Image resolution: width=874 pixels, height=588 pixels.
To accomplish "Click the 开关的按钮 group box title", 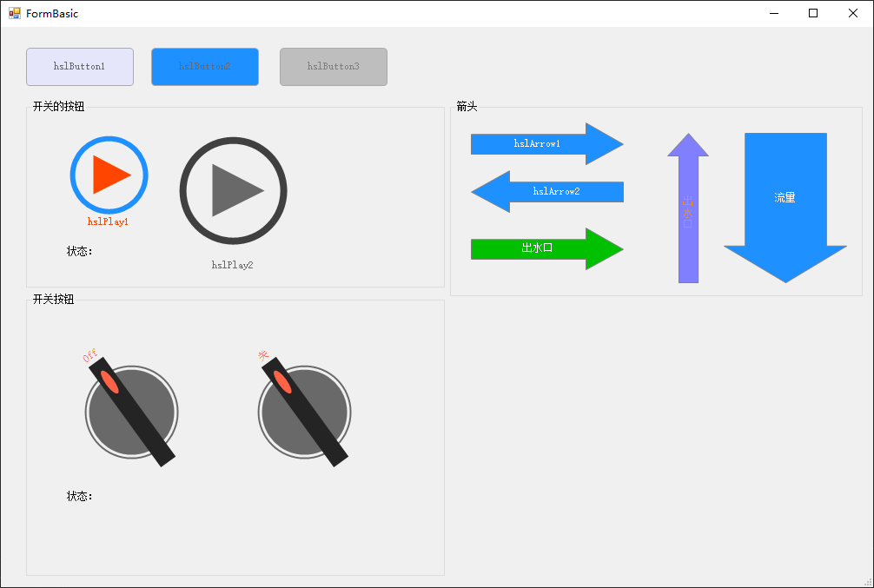I will (58, 107).
